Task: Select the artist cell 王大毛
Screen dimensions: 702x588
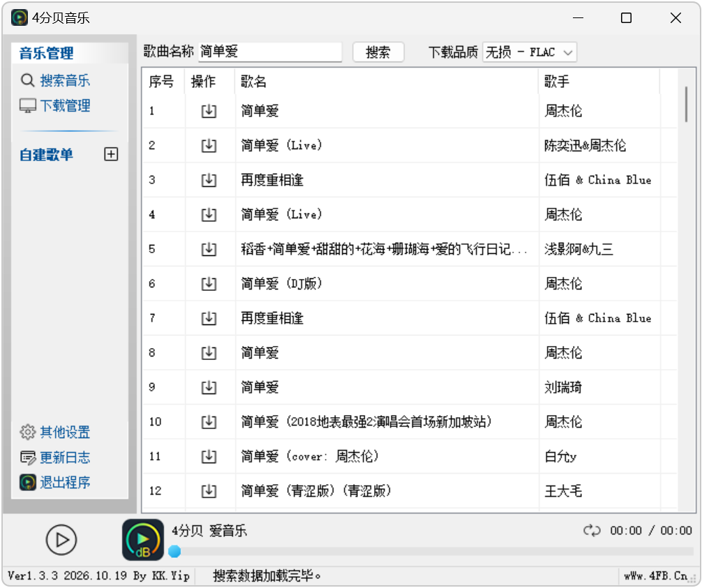Action: (x=563, y=491)
